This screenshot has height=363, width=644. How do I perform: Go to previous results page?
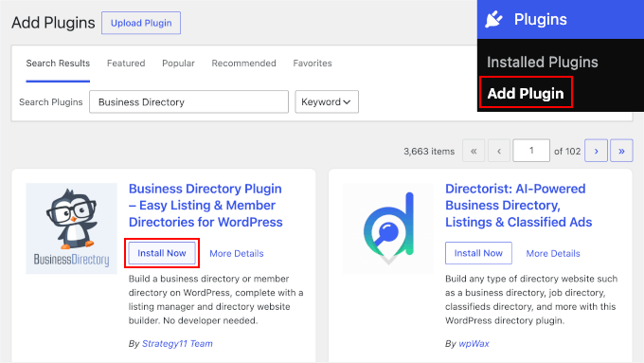499,151
